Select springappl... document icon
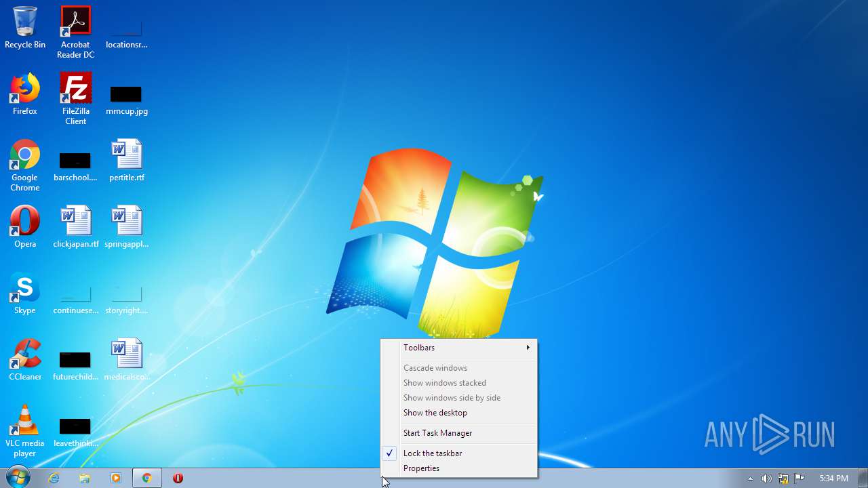868x488 pixels. (x=126, y=227)
